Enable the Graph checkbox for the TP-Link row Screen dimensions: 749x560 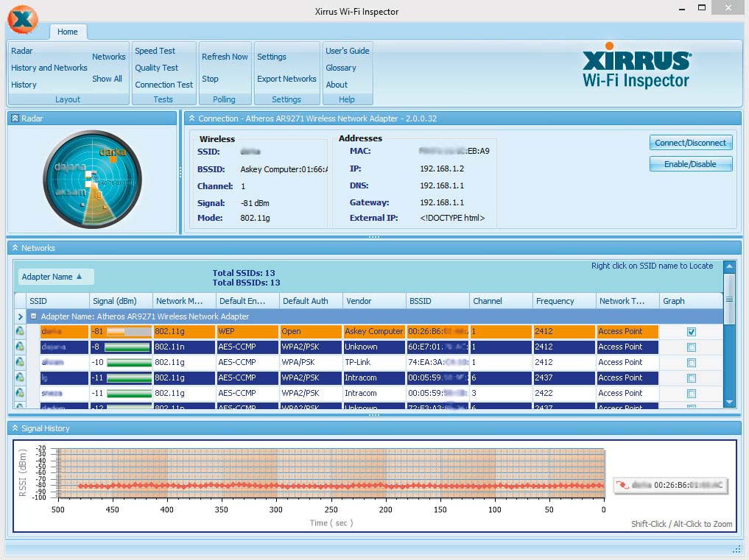[692, 362]
